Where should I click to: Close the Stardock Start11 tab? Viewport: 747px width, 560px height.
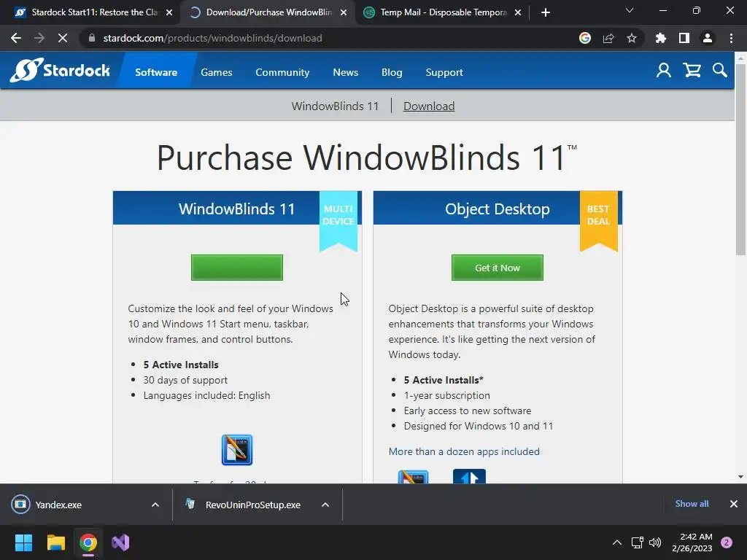(169, 12)
